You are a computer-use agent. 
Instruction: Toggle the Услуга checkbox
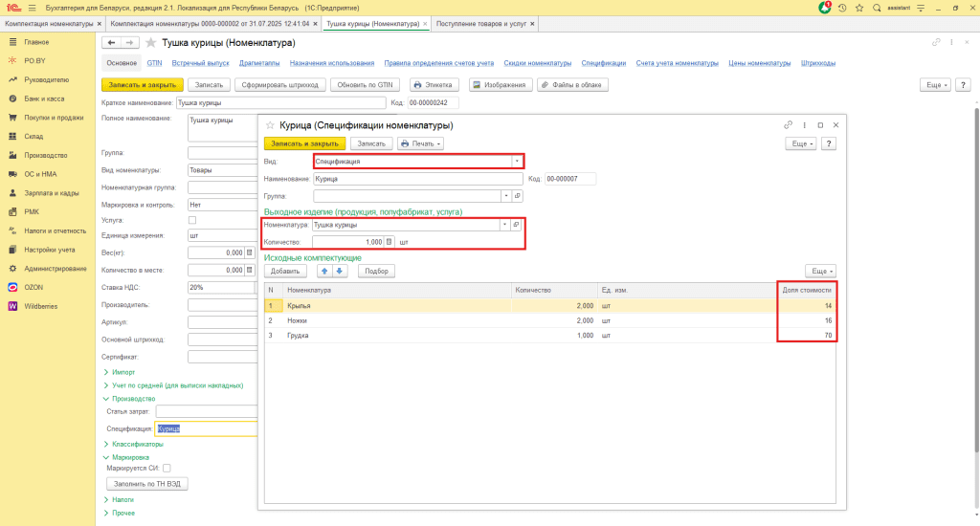click(192, 220)
